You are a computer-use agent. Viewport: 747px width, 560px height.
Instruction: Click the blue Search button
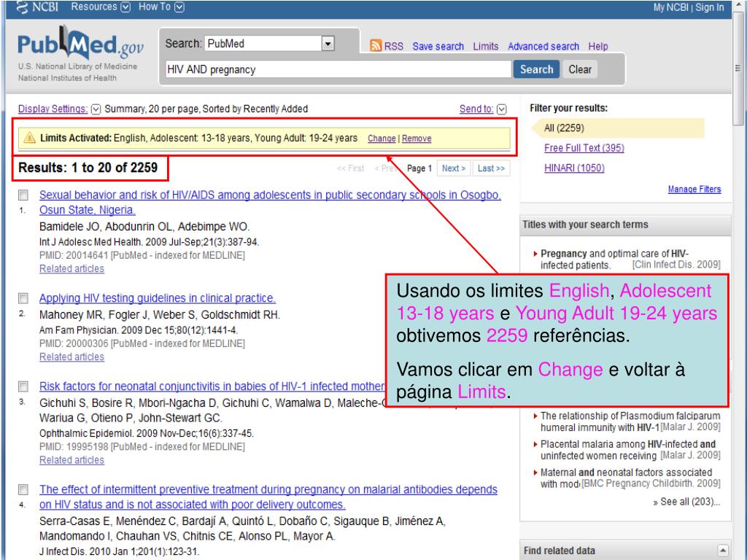click(536, 69)
